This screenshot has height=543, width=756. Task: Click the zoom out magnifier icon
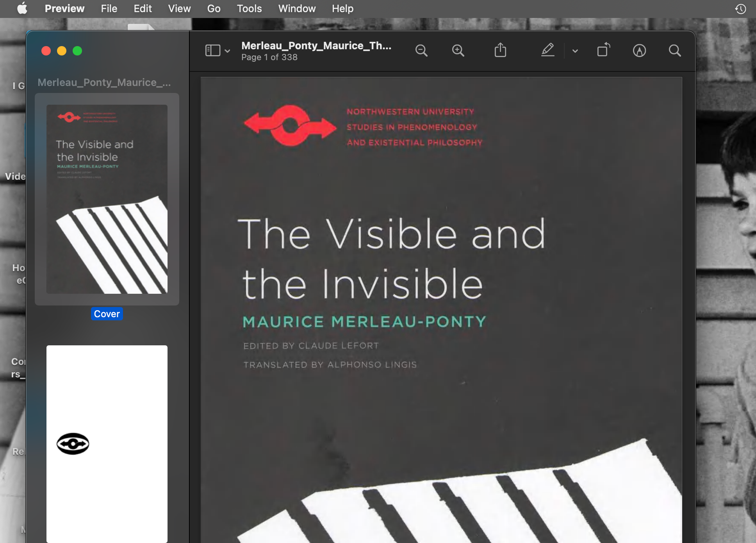click(x=422, y=50)
